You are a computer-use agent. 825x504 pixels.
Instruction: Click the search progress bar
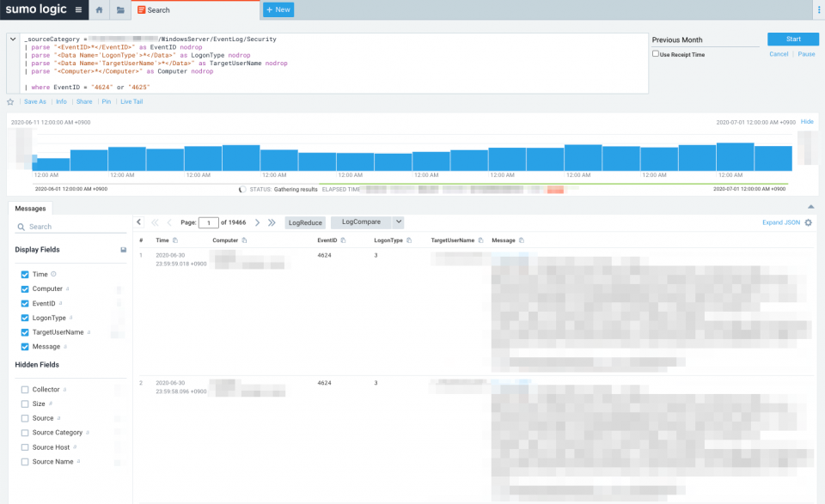(411, 184)
